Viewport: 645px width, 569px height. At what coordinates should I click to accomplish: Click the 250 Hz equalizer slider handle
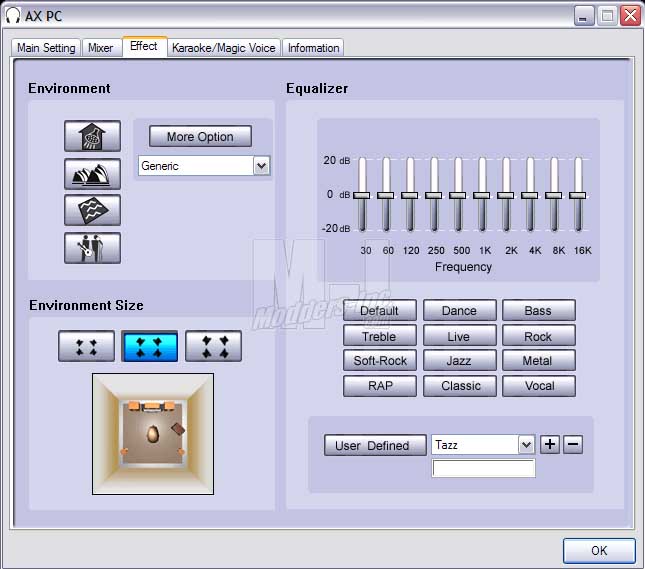click(434, 195)
